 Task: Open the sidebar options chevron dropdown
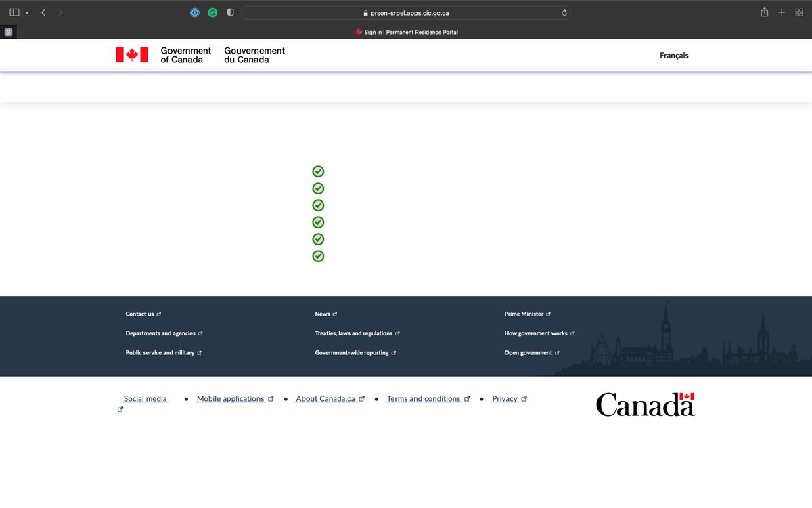pyautogui.click(x=27, y=12)
